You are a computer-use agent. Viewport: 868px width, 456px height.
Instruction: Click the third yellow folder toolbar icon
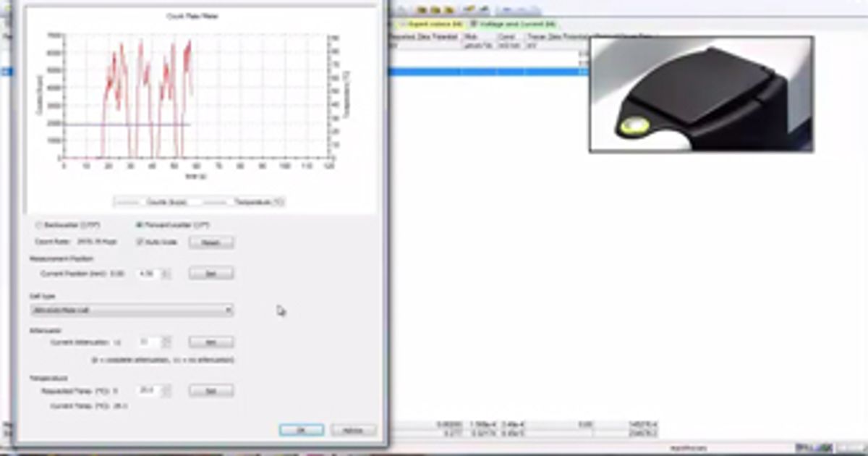(x=448, y=9)
